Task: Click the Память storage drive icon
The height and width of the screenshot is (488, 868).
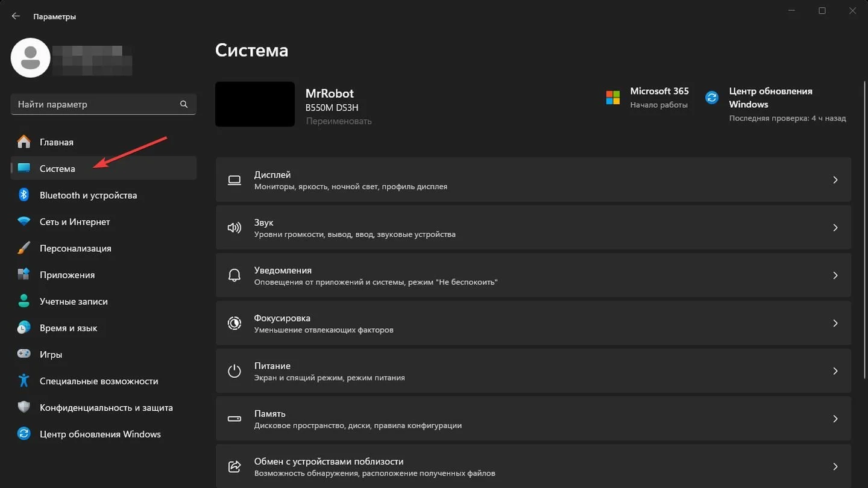Action: click(234, 419)
